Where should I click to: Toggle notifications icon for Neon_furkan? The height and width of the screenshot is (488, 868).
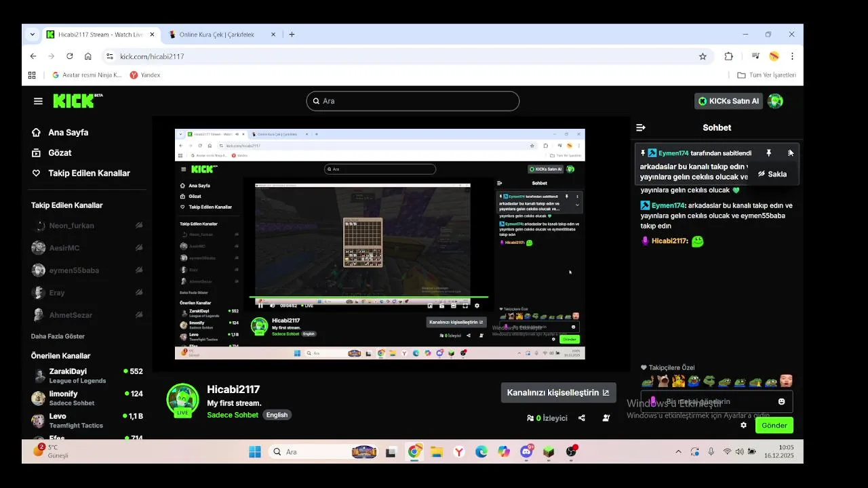139,226
